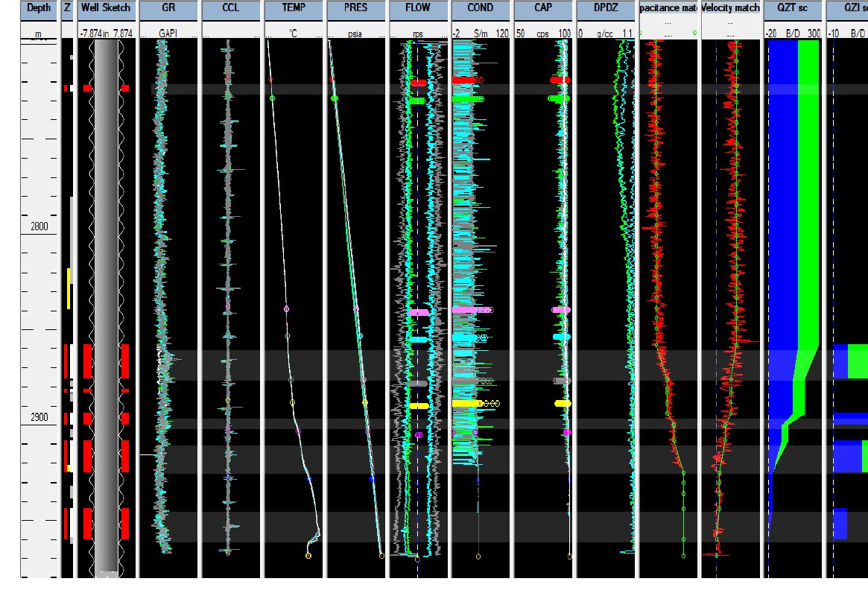Image resolution: width=868 pixels, height=596 pixels.
Task: Click the 120 scale maximum under COND
Action: click(x=502, y=34)
